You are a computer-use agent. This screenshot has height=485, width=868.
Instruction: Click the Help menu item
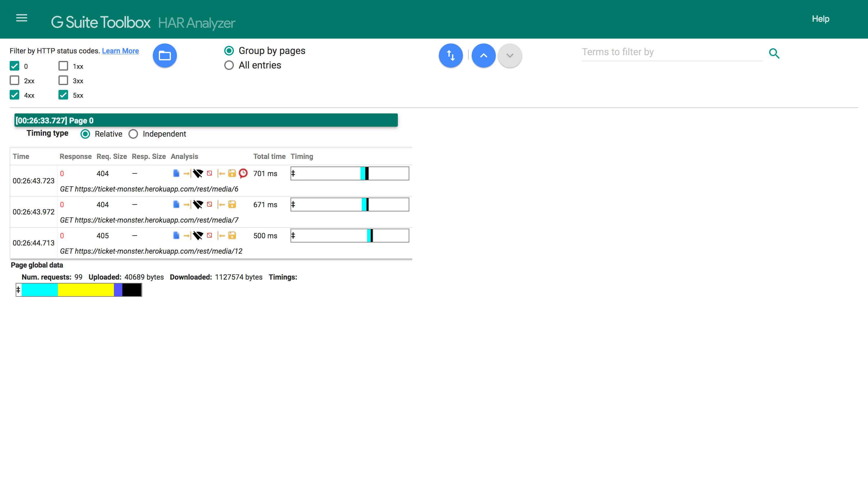[820, 19]
